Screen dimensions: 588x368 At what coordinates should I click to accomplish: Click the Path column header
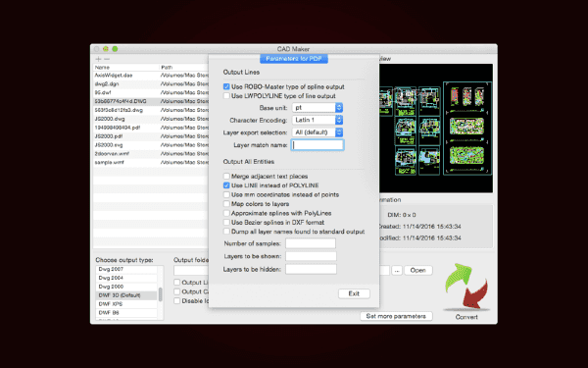(184, 67)
